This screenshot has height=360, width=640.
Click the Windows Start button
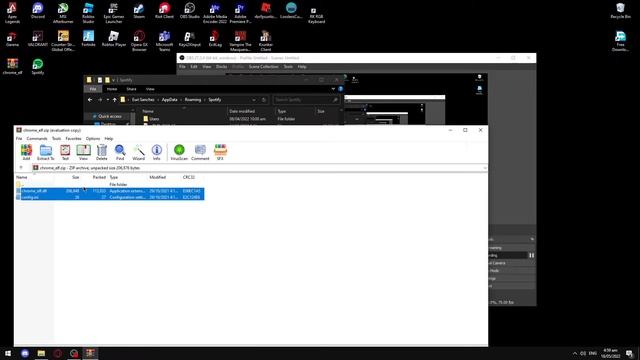[8, 353]
